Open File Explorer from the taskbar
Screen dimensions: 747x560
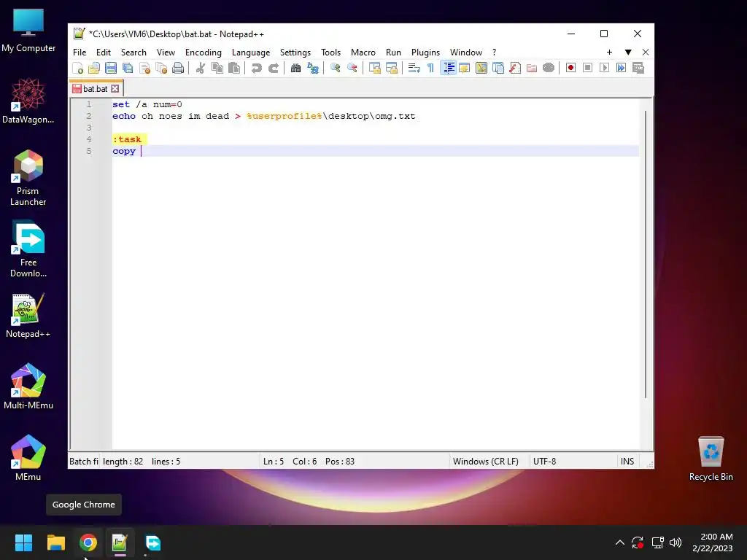(x=55, y=542)
